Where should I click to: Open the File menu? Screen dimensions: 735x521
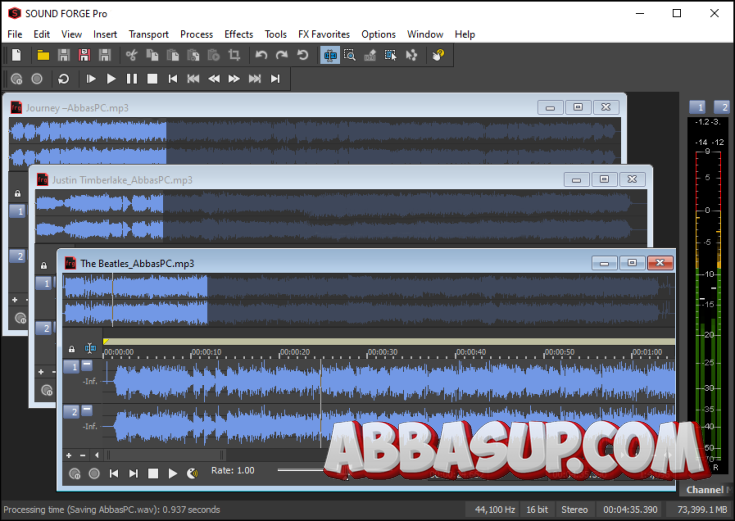pyautogui.click(x=15, y=34)
